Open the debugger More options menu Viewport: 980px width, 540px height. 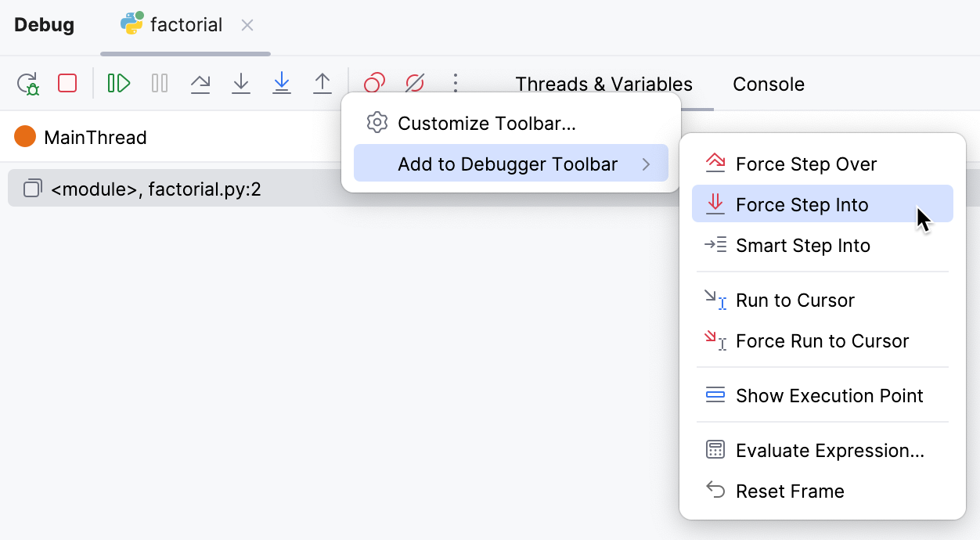click(x=455, y=83)
